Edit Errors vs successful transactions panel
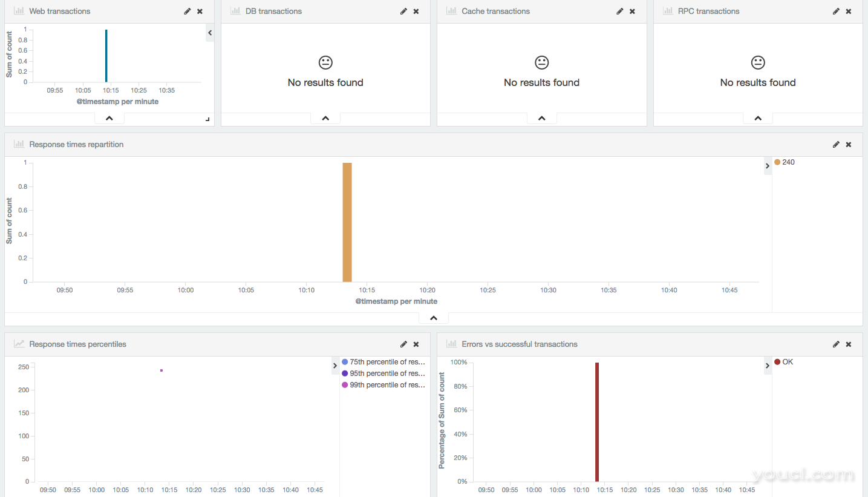The height and width of the screenshot is (497, 868). [836, 344]
